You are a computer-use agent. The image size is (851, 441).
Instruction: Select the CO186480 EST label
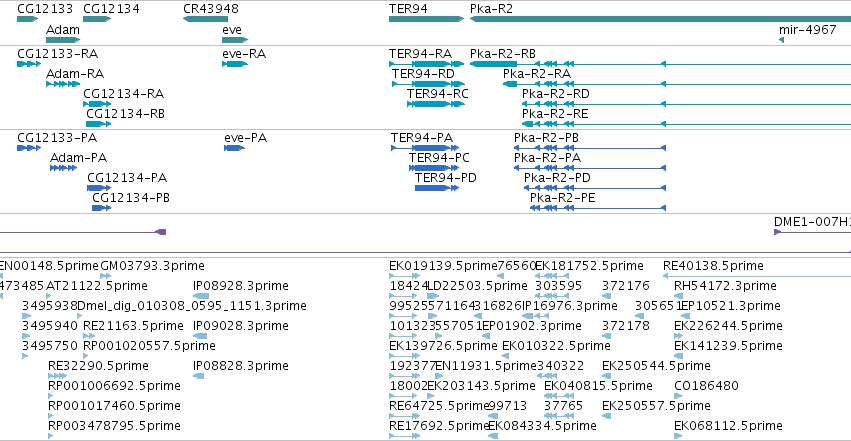pyautogui.click(x=706, y=386)
